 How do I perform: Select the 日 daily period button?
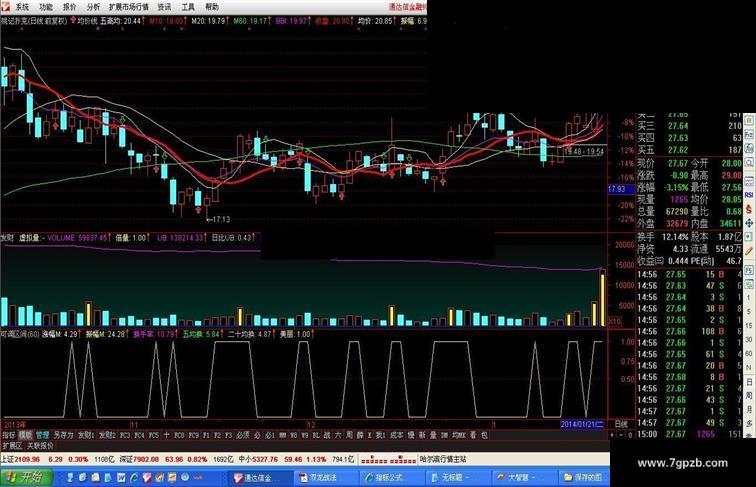click(749, 381)
